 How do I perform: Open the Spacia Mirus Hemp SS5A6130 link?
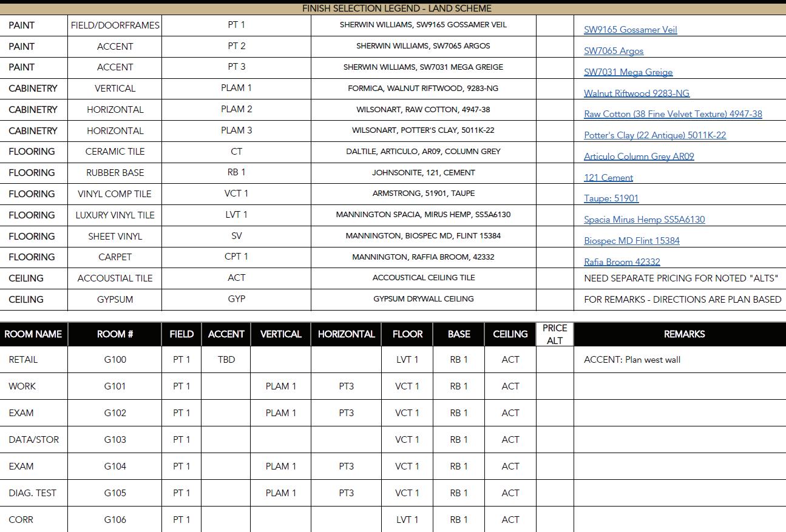click(645, 220)
